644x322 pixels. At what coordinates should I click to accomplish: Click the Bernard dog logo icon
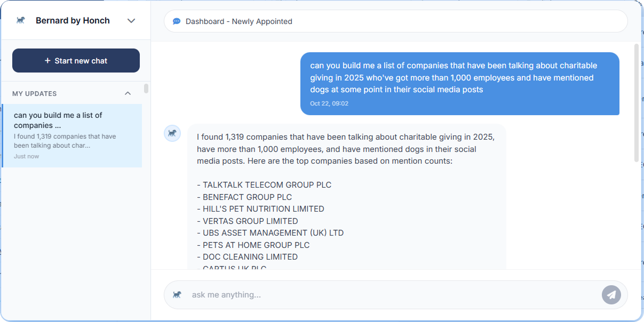point(21,21)
